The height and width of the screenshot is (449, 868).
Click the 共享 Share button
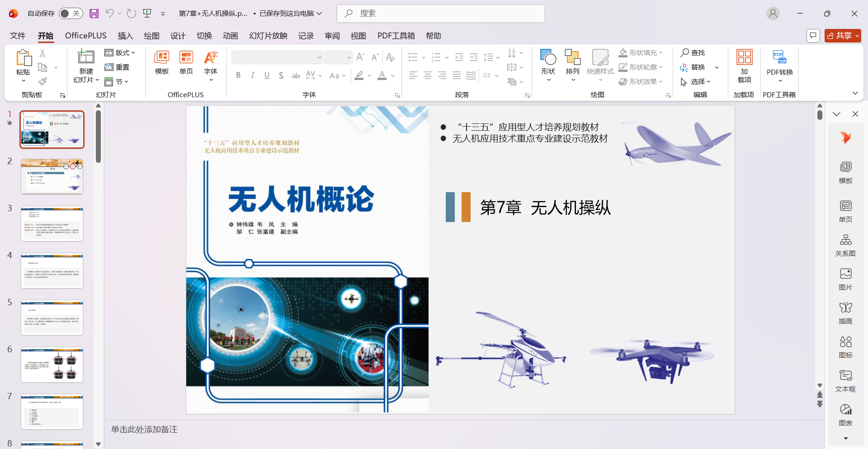coord(843,35)
